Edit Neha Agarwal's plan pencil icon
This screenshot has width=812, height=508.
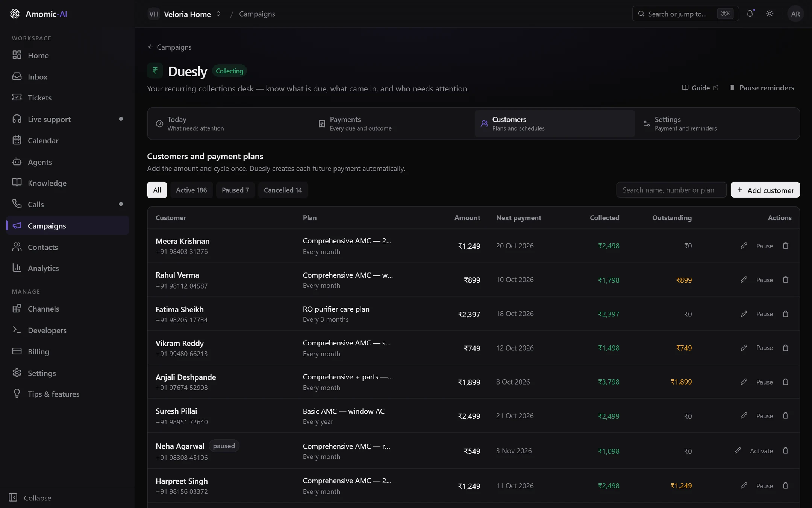coord(738,450)
